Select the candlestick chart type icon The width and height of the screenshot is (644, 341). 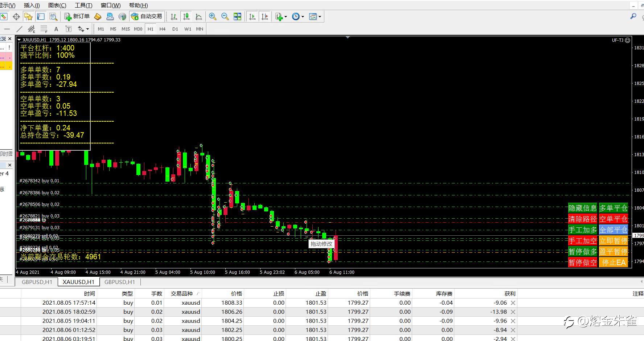(x=186, y=17)
